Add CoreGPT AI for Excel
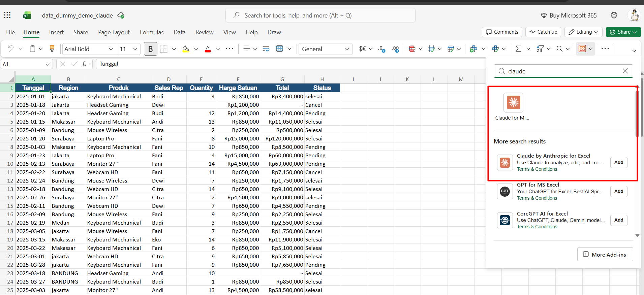Viewport: 644px width, 295px height. coord(619,220)
